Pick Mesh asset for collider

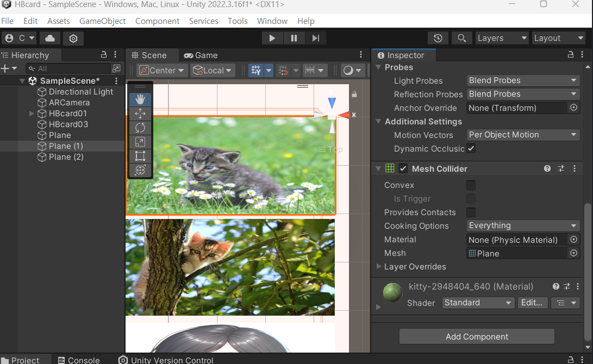tap(574, 253)
